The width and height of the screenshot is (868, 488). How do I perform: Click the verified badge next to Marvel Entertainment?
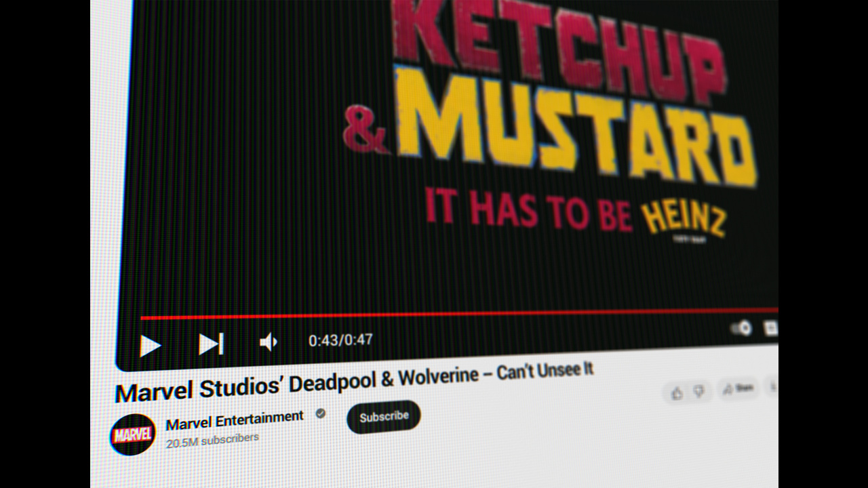coord(321,413)
